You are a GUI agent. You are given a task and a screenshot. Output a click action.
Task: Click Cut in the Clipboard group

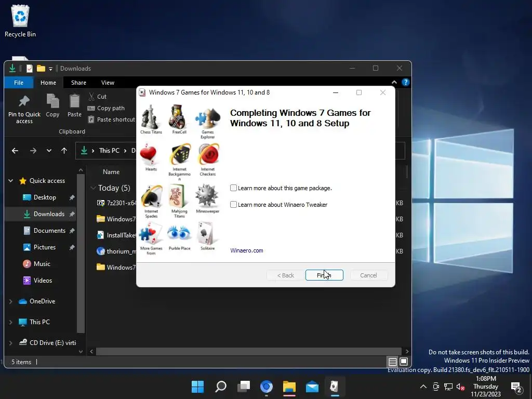click(x=97, y=97)
